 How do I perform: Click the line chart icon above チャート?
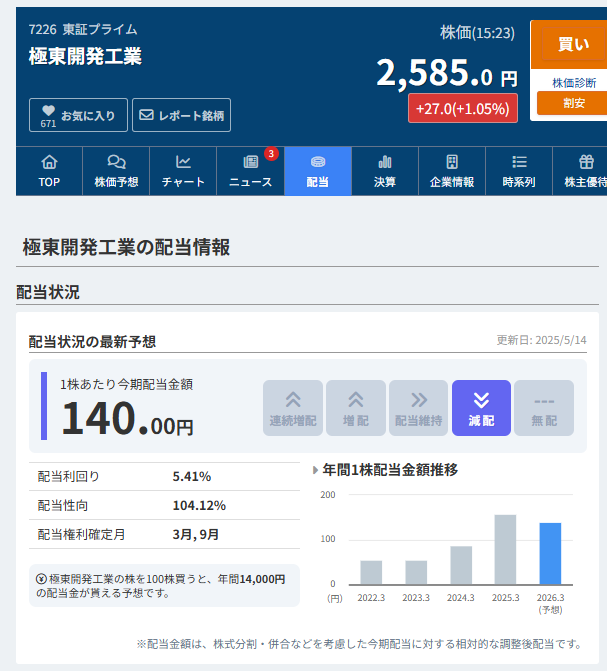pos(183,162)
